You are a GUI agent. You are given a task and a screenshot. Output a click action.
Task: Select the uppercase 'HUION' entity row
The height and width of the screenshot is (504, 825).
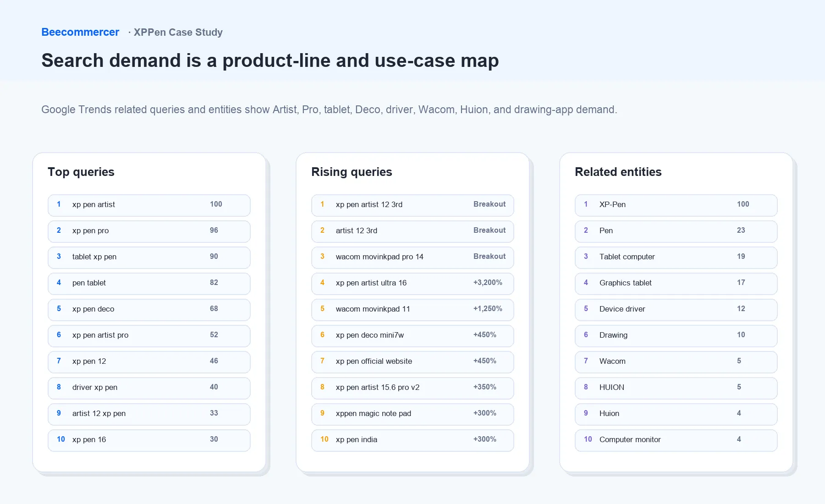coord(676,388)
